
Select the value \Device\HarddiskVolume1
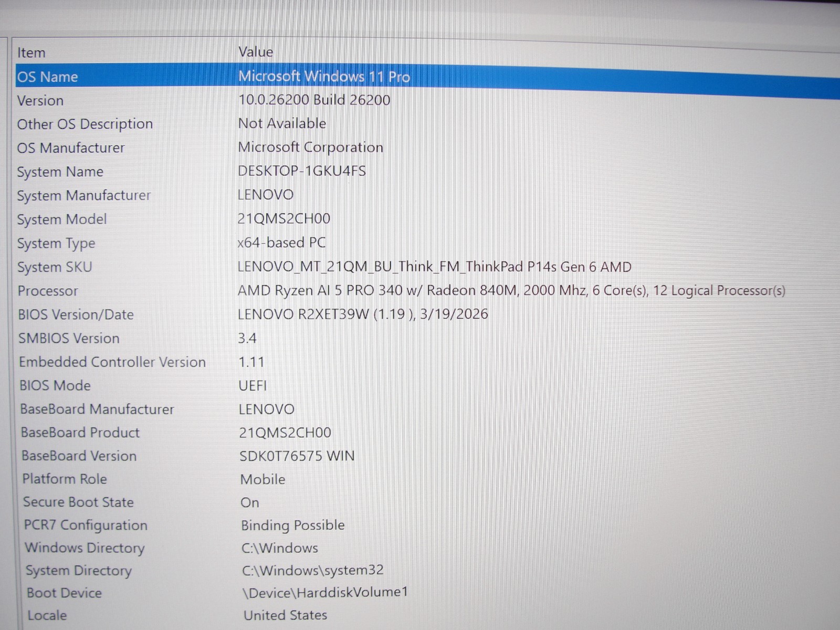point(325,592)
